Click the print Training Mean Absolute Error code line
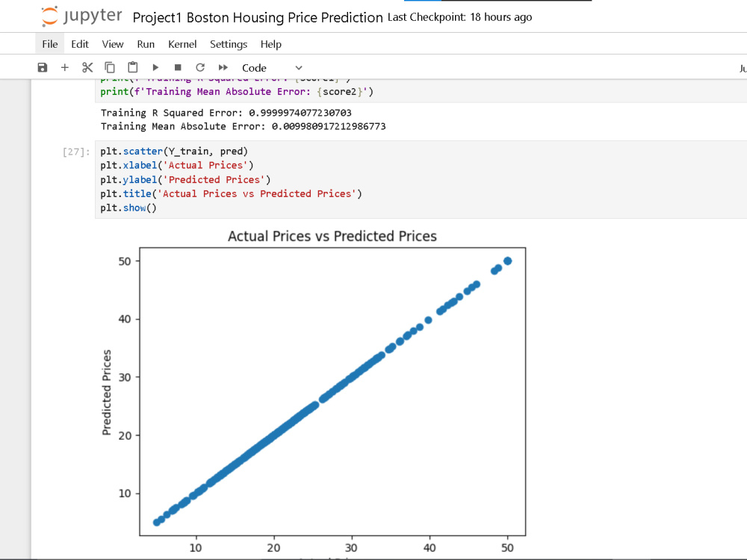The width and height of the screenshot is (747, 560). [237, 91]
